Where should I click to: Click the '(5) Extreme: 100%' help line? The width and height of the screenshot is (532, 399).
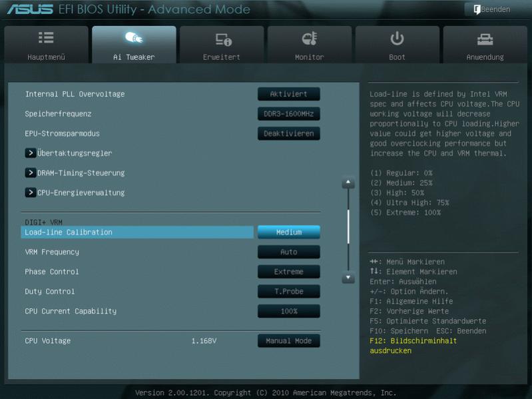point(405,212)
